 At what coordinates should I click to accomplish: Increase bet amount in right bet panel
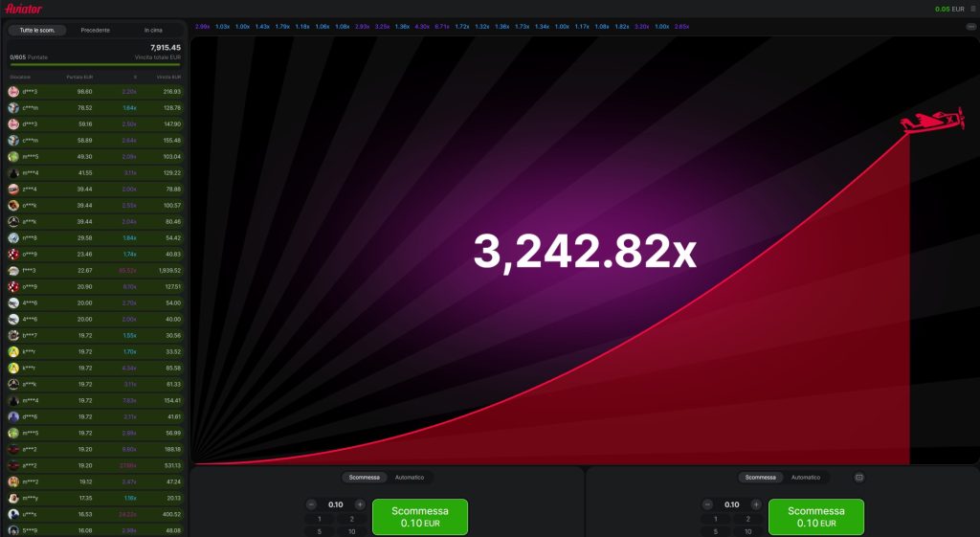coord(756,504)
